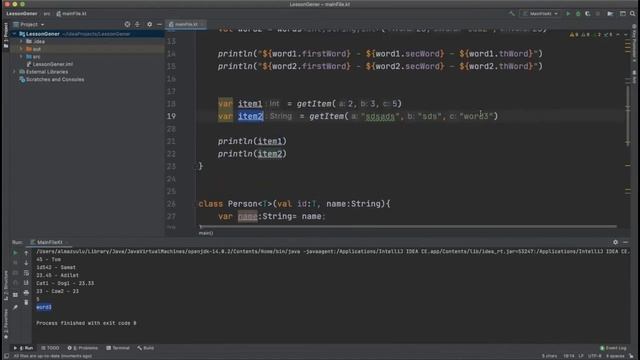Viewport: 640px width, 360px height.
Task: Expand the out folder
Action: point(21,49)
